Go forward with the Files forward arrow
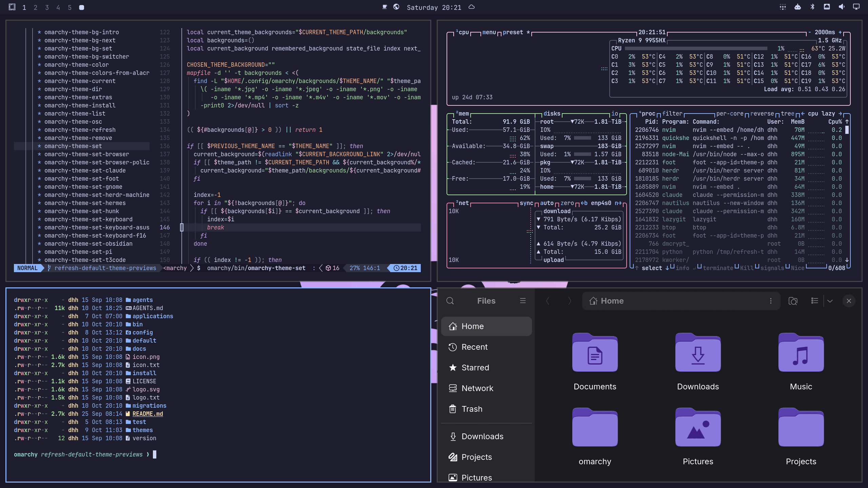Viewport: 868px width, 488px height. (x=570, y=301)
